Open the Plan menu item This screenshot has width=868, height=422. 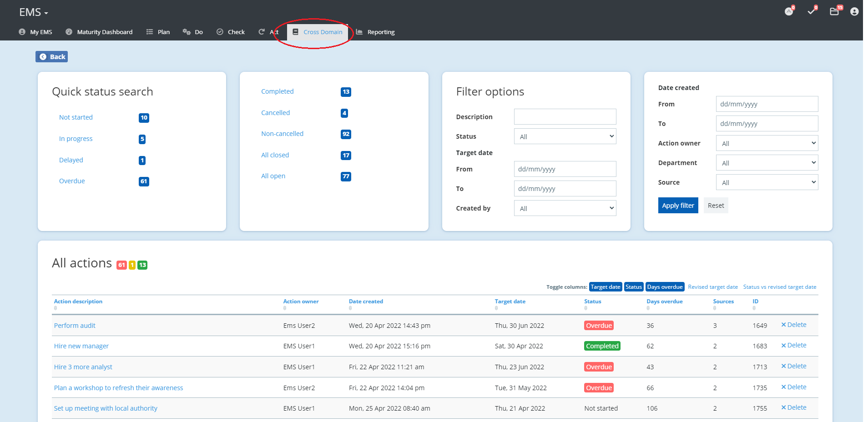(158, 32)
